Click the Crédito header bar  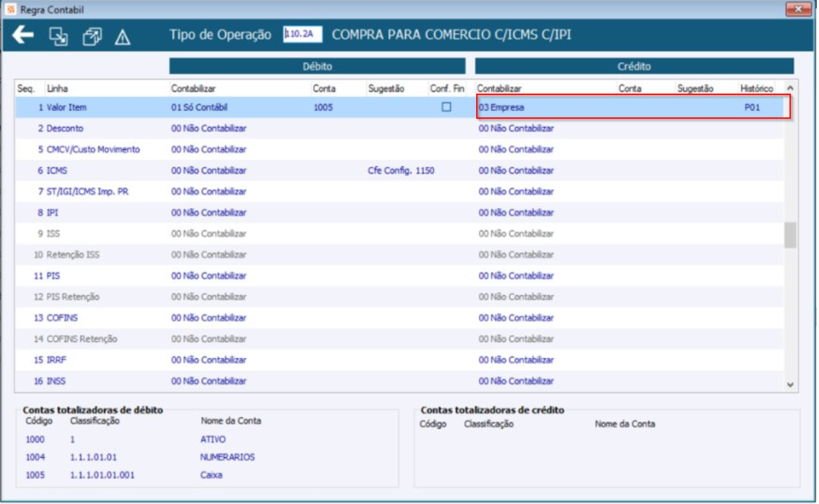click(634, 66)
